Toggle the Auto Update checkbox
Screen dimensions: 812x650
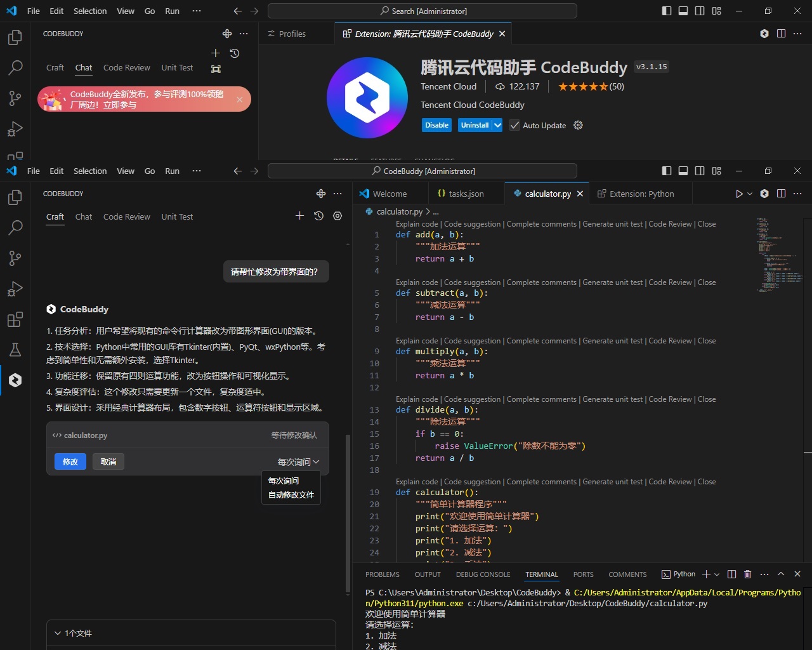click(x=514, y=125)
